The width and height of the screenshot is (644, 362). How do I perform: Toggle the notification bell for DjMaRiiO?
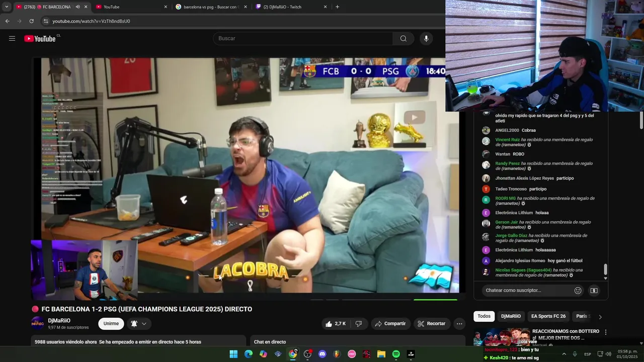tap(138, 324)
